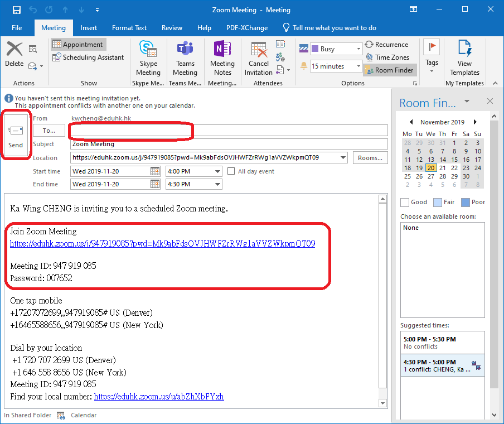Click the reminder bell icon
504x424 pixels.
[303, 66]
